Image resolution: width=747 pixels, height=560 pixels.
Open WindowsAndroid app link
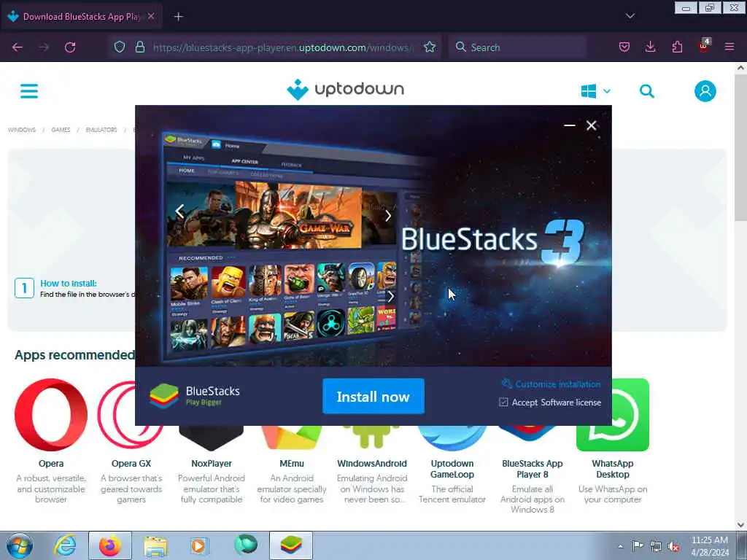pyautogui.click(x=371, y=463)
